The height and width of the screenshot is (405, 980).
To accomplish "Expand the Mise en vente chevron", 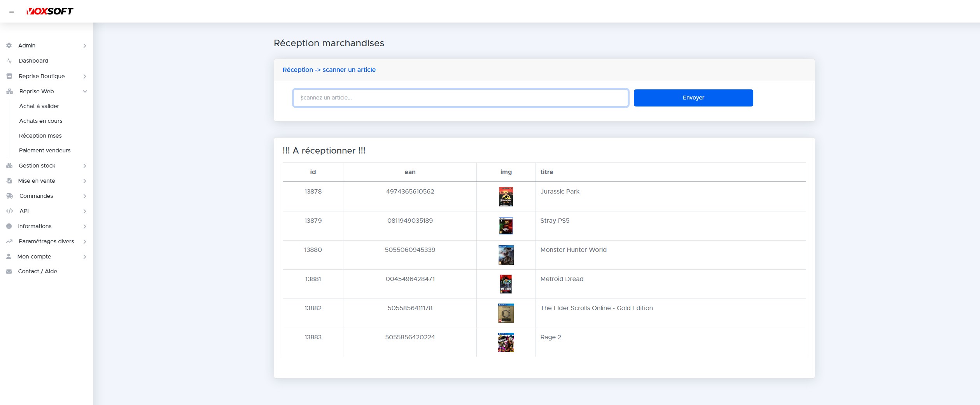I will [85, 181].
